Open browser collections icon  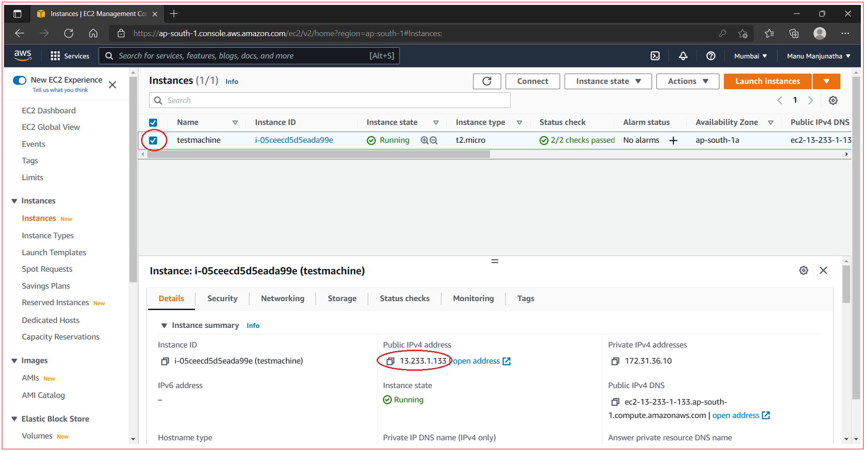tap(794, 33)
